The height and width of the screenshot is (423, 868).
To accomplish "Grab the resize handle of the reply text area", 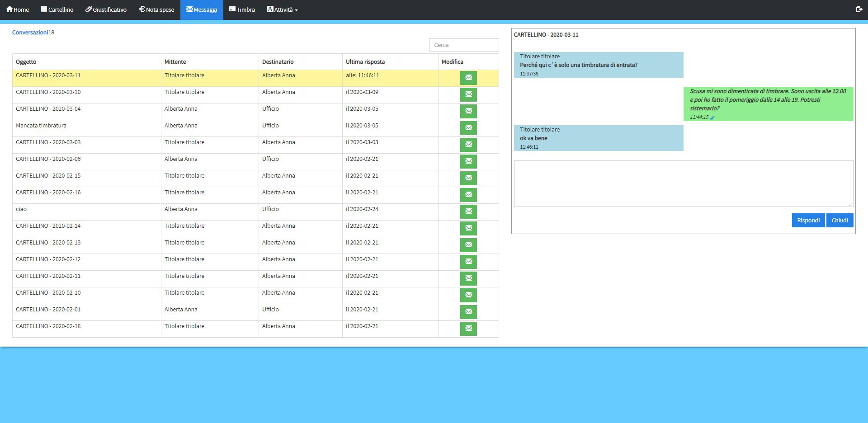I will click(x=850, y=204).
